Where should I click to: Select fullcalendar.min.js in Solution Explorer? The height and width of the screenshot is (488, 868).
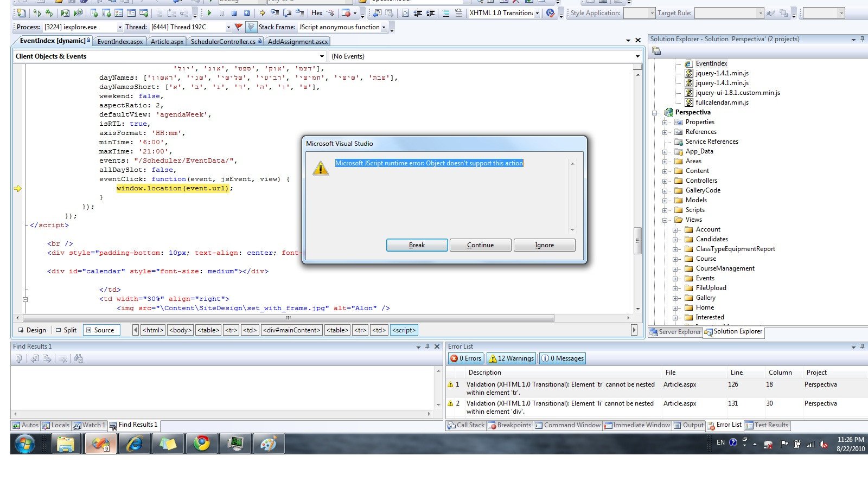click(x=722, y=102)
